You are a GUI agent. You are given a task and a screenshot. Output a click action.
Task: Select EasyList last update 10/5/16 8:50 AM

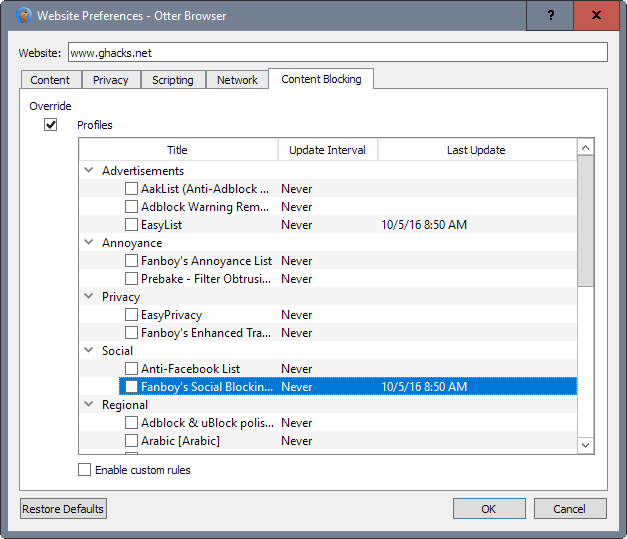(424, 225)
